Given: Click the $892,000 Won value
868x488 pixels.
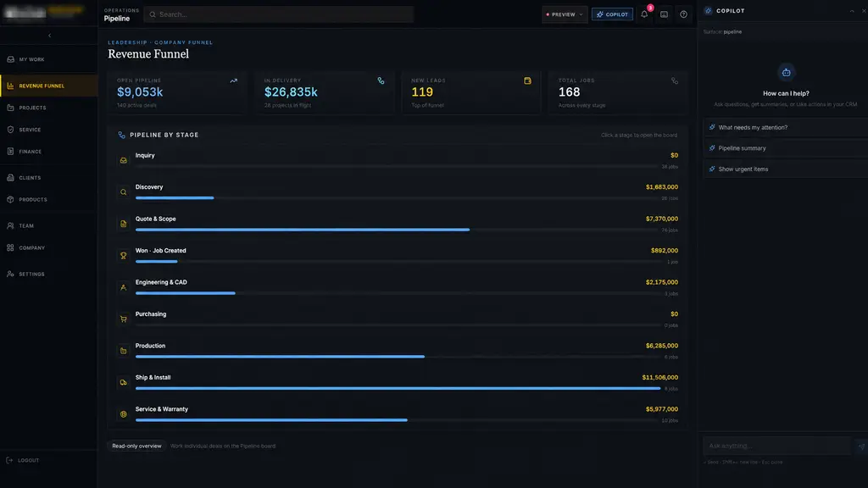Looking at the screenshot, I should 665,251.
